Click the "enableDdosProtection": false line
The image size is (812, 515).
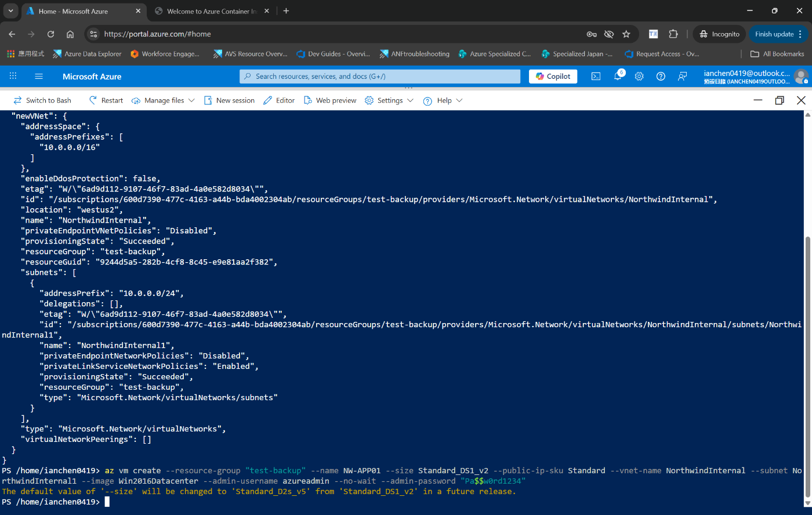[x=90, y=178]
